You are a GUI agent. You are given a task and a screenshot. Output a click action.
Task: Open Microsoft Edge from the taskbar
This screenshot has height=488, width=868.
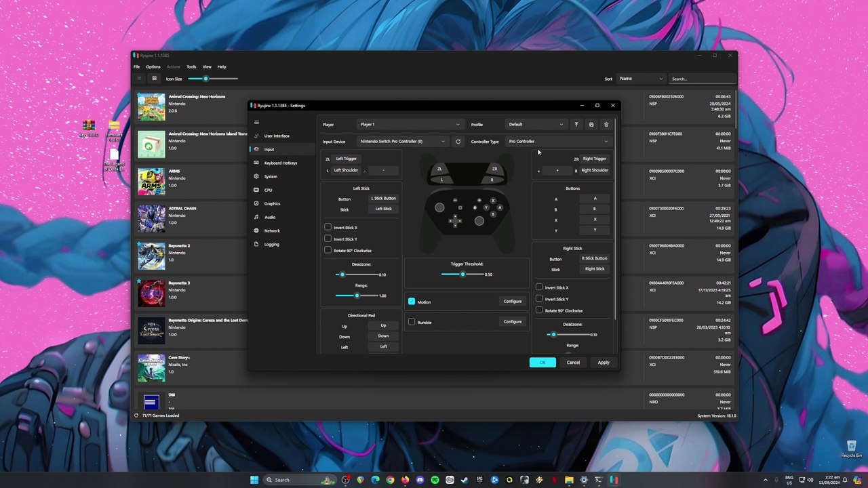375,480
